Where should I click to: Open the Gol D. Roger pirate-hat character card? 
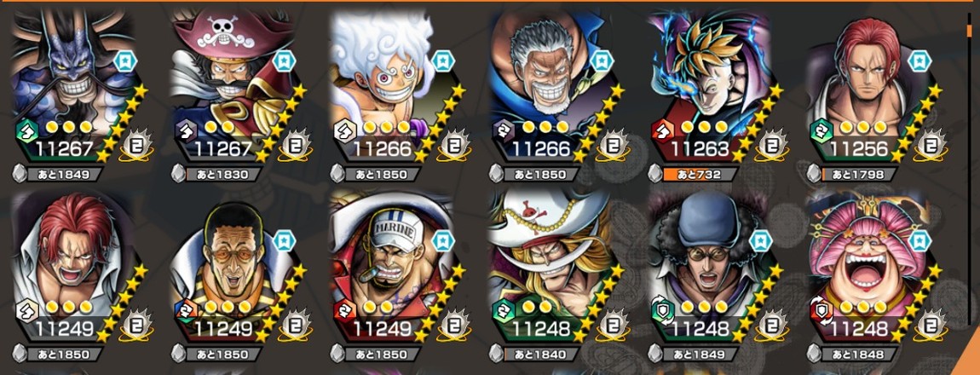239,86
